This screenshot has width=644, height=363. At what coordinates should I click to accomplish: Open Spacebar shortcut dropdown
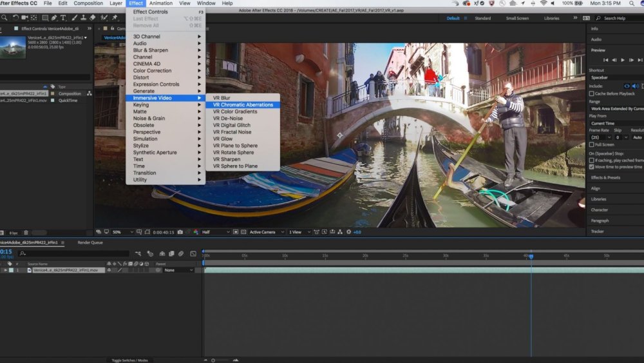point(616,78)
